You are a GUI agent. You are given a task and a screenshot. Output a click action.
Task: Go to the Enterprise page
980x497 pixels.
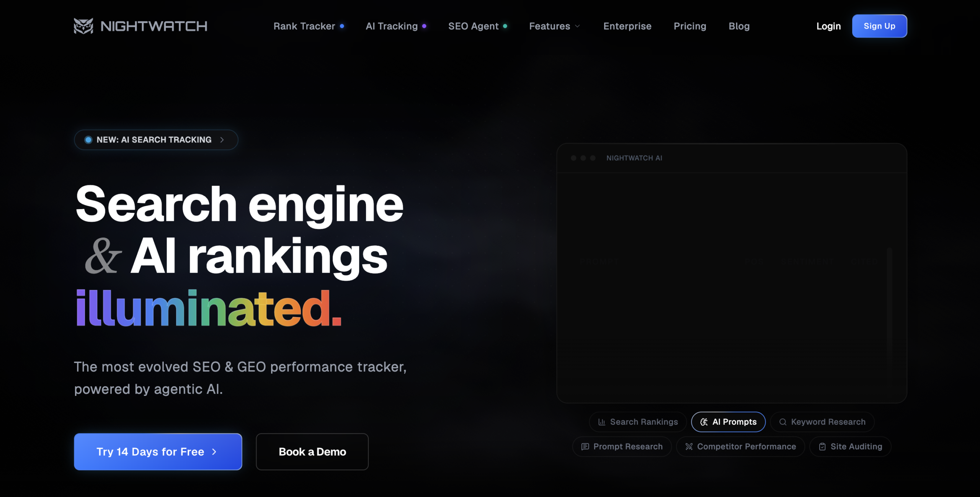coord(627,26)
